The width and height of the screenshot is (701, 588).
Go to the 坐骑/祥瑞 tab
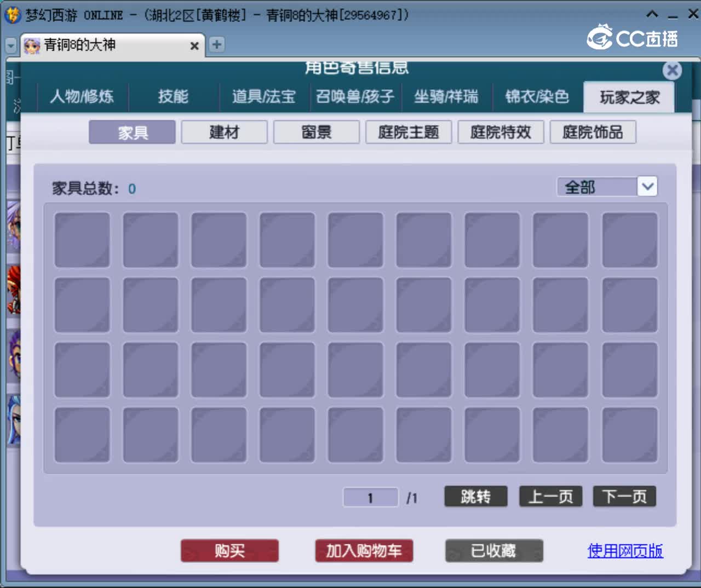tap(446, 97)
